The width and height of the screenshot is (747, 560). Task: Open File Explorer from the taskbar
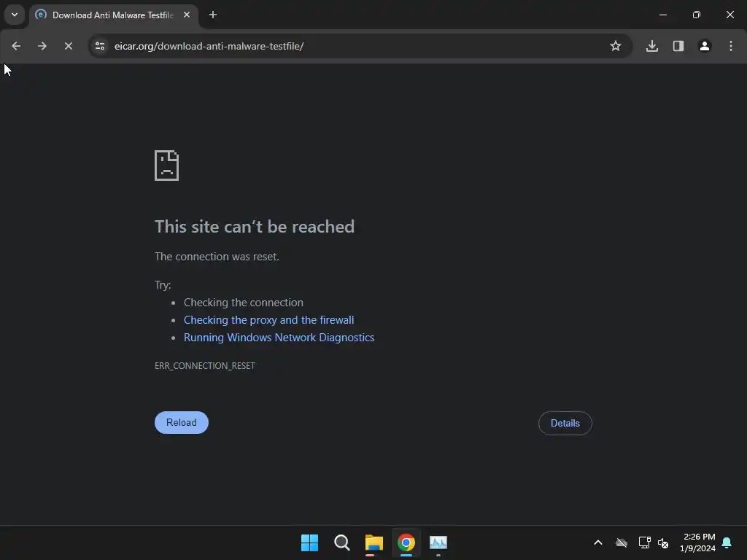click(374, 542)
